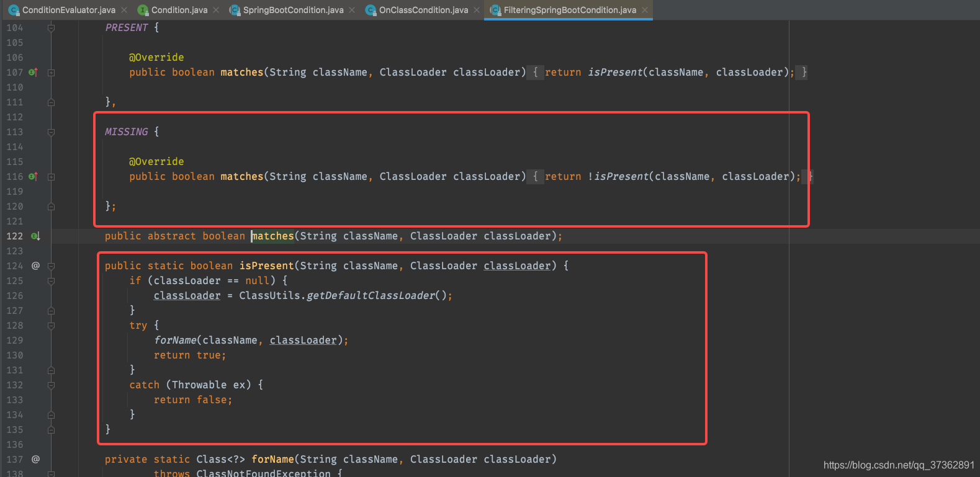Click the MISSING enum constant
Image resolution: width=980 pixels, height=477 pixels.
click(x=127, y=132)
